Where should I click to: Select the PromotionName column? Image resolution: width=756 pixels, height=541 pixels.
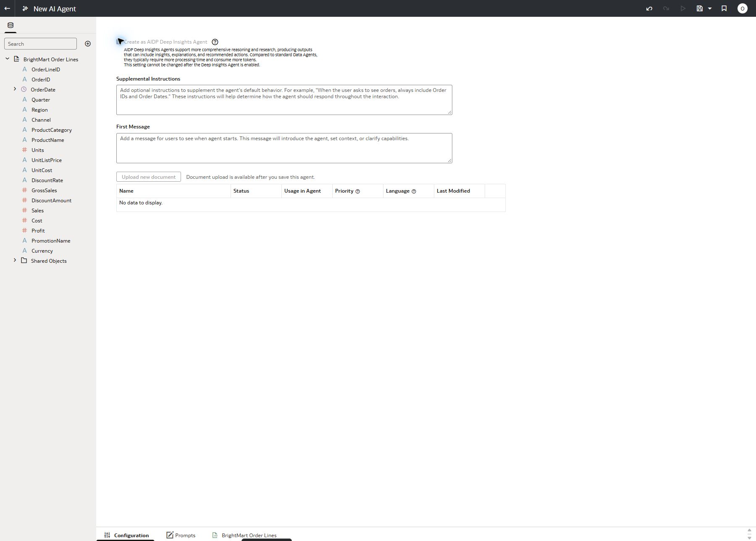[x=51, y=241]
